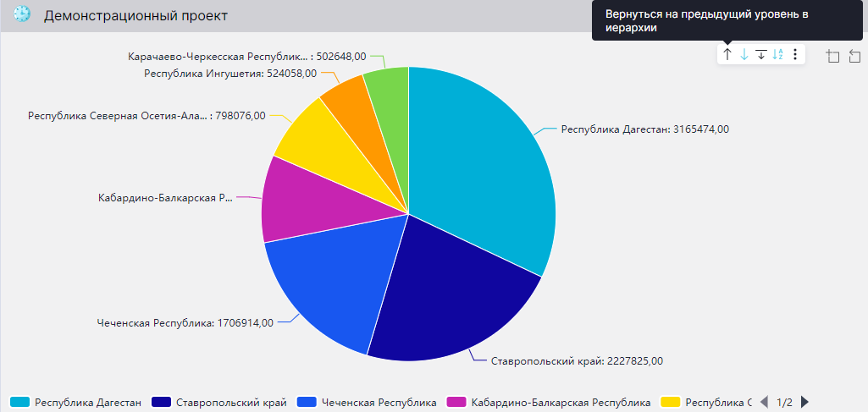Toggle Ставропольский край legend entry
Image resolution: width=868 pixels, height=412 pixels.
coord(231,402)
